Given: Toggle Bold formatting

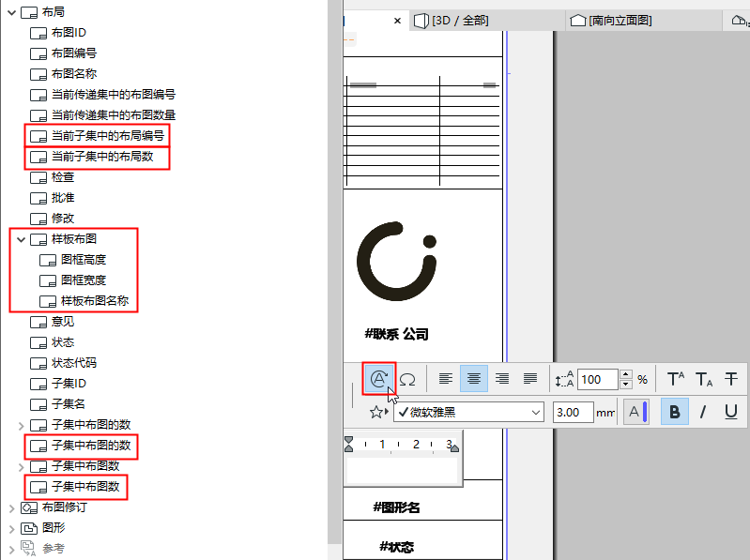Looking at the screenshot, I should point(674,412).
